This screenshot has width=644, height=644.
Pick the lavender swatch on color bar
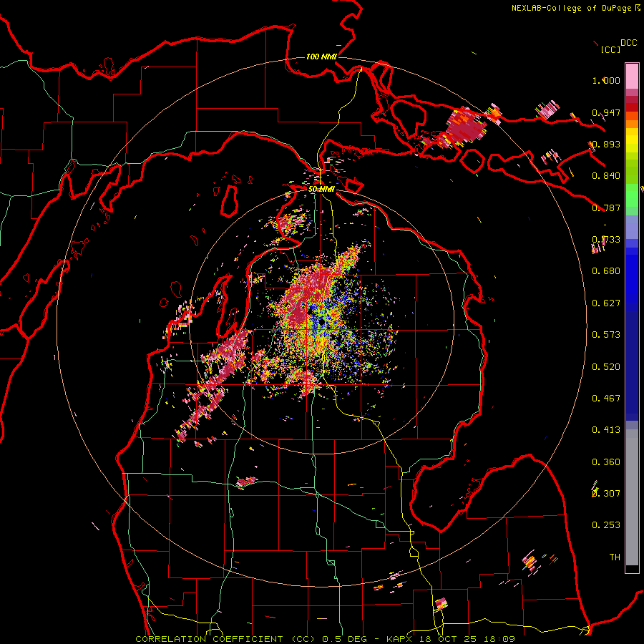pyautogui.click(x=632, y=227)
